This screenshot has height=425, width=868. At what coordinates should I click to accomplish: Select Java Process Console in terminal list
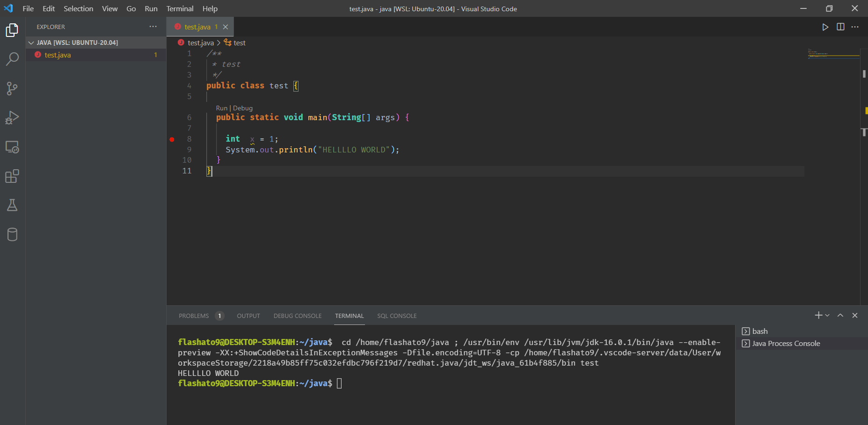(x=785, y=343)
